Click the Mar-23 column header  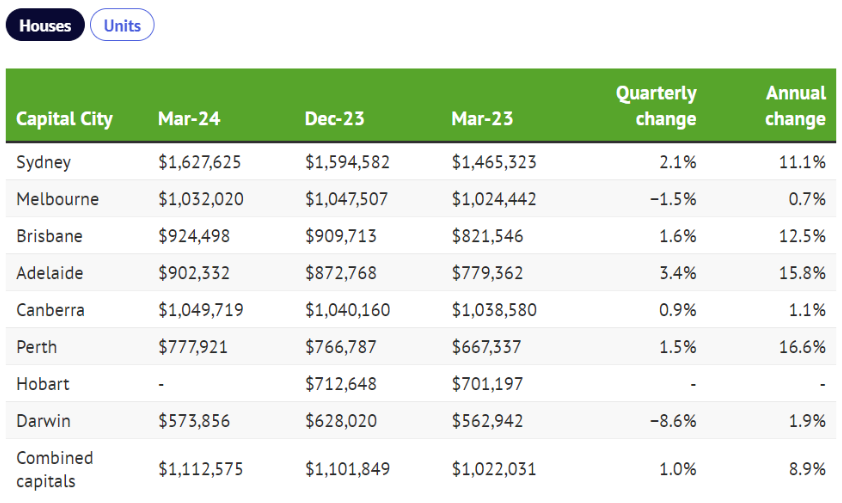click(482, 119)
